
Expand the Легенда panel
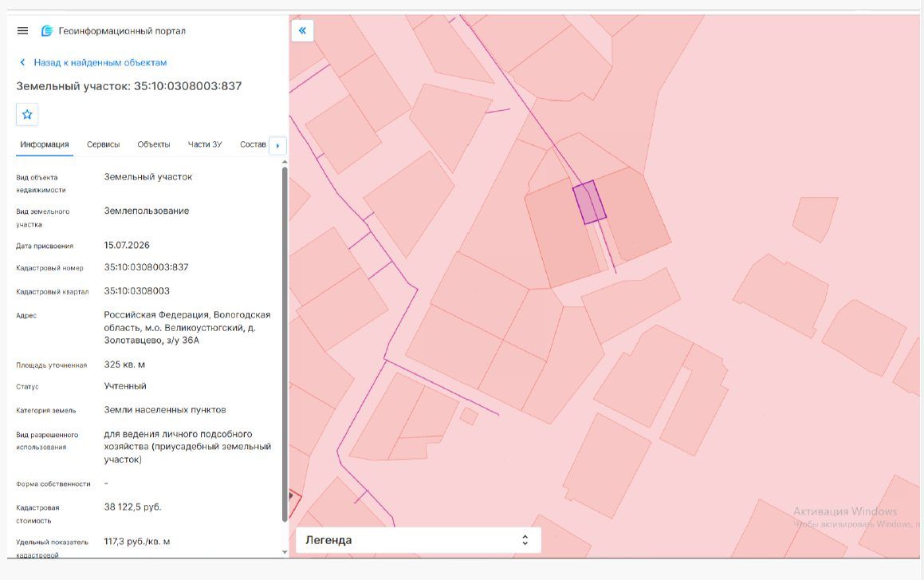point(418,540)
